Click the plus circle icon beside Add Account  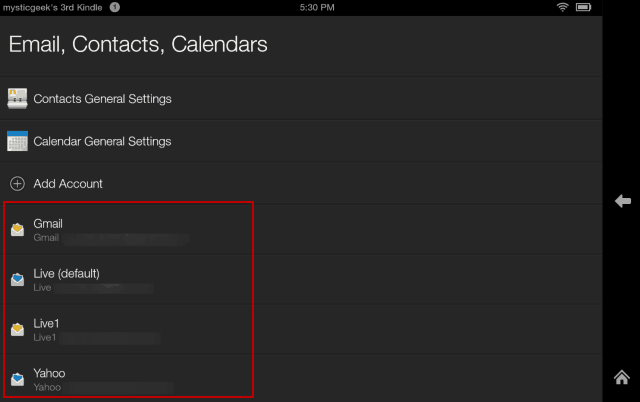(17, 184)
